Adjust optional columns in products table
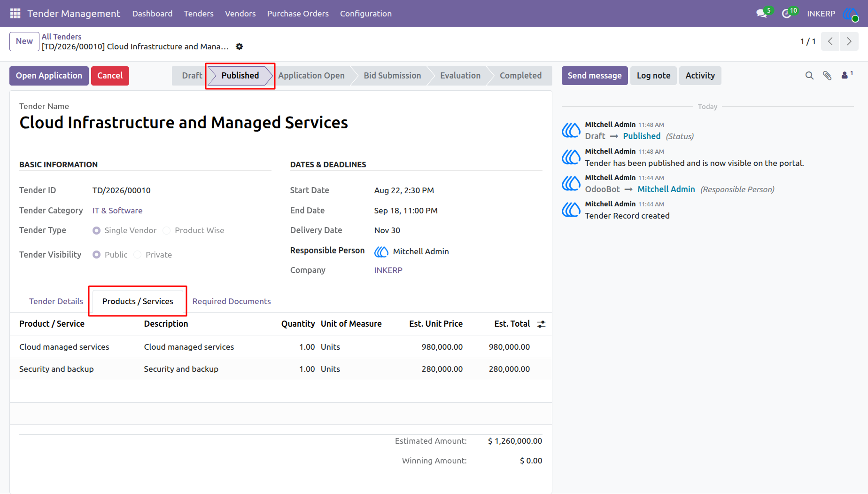 tap(542, 324)
